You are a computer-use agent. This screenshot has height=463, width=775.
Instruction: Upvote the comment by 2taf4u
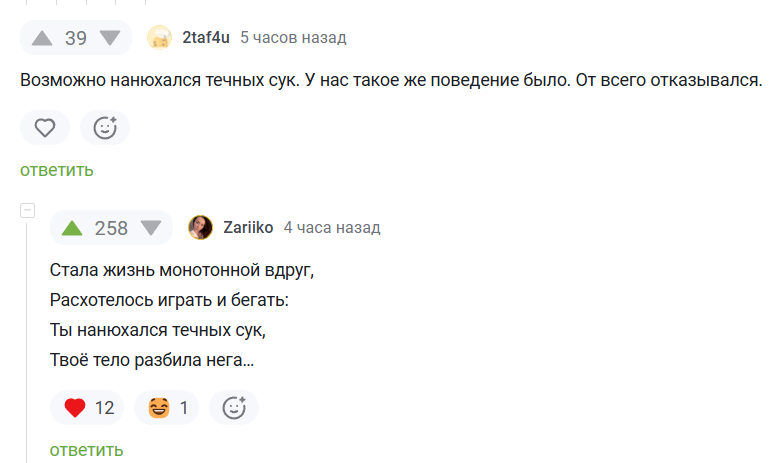coord(42,38)
